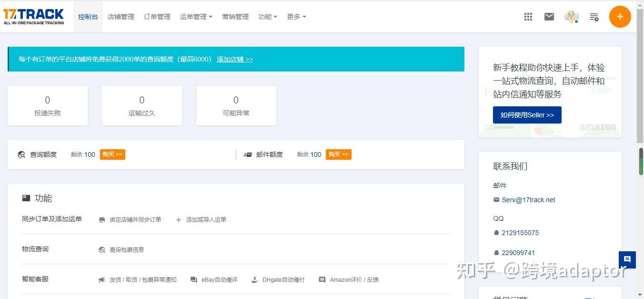Click the DHgate自动催付 payment icon
Screen dimensions: 644x299
coord(254,279)
